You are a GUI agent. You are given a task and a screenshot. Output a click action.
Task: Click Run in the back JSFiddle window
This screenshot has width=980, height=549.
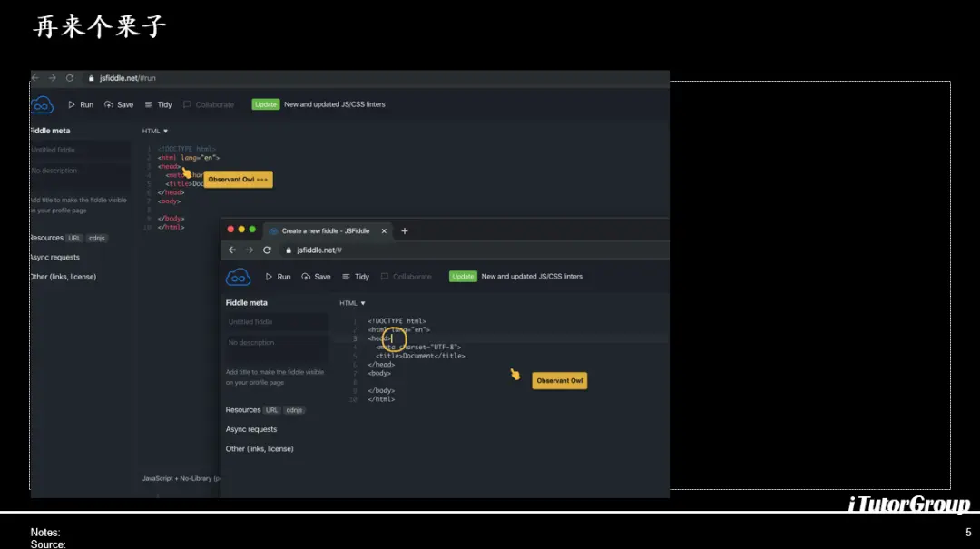81,104
